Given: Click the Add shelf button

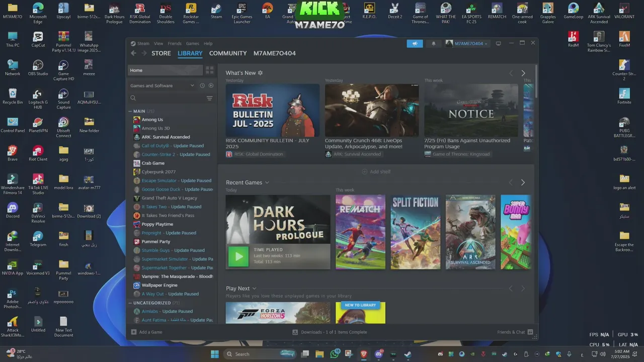Looking at the screenshot, I should [x=376, y=172].
